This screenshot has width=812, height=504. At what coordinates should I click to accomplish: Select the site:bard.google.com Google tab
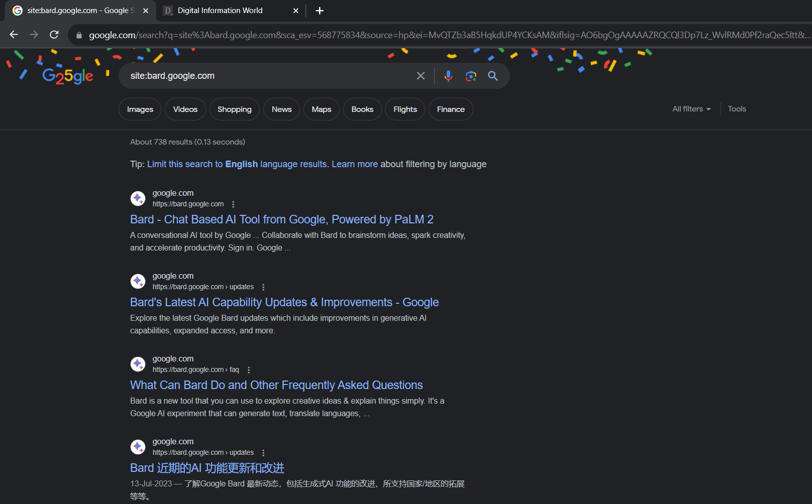pos(80,11)
